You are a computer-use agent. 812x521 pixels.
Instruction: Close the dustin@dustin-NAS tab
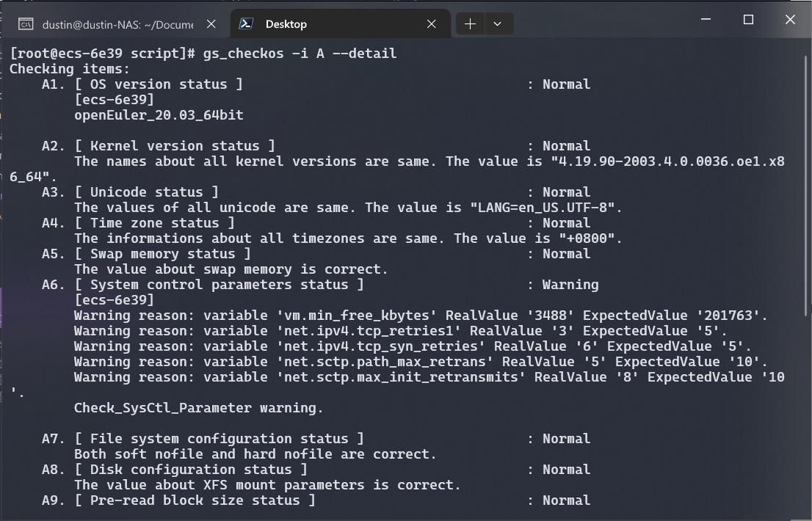click(x=211, y=24)
